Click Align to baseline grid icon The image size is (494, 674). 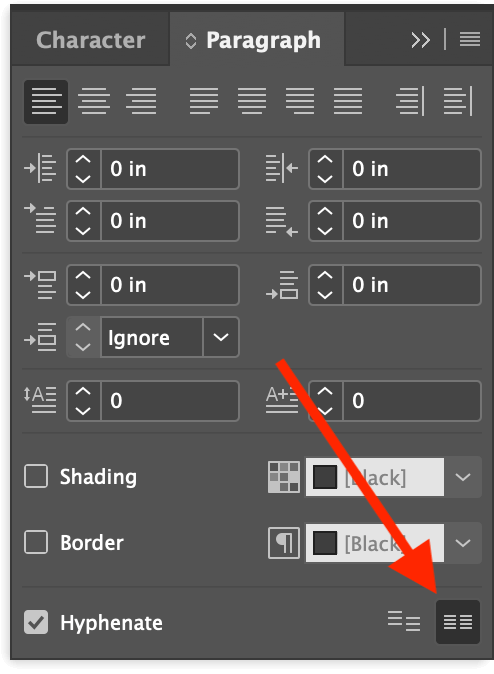[x=458, y=622]
